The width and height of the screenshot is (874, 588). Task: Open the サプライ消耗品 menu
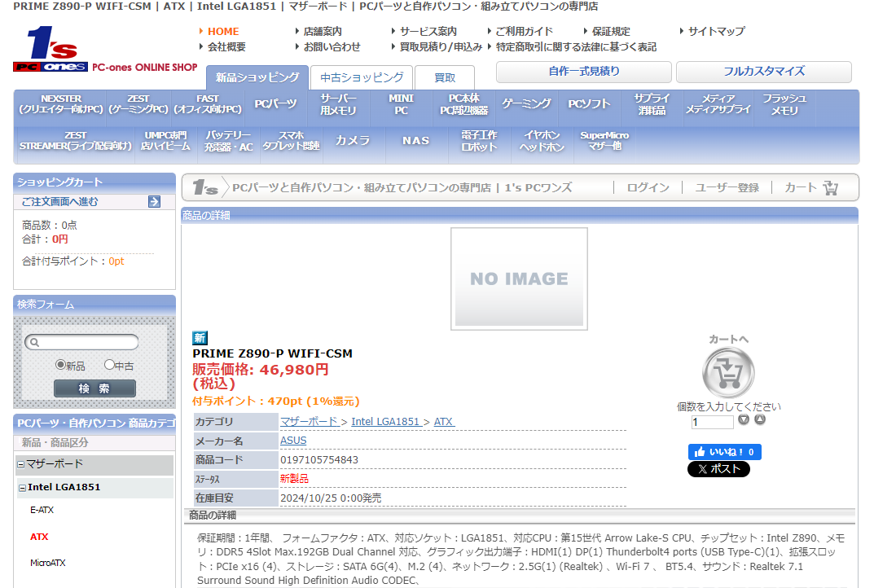click(652, 104)
